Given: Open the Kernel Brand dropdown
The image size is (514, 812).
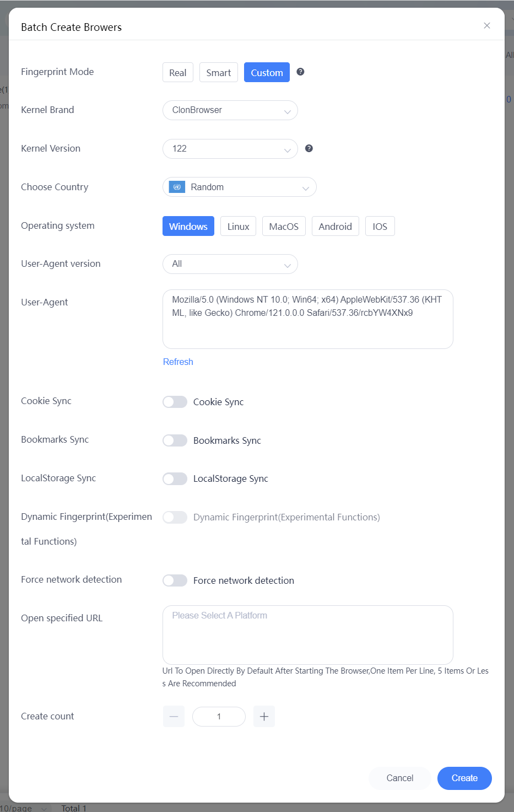Looking at the screenshot, I should tap(230, 110).
